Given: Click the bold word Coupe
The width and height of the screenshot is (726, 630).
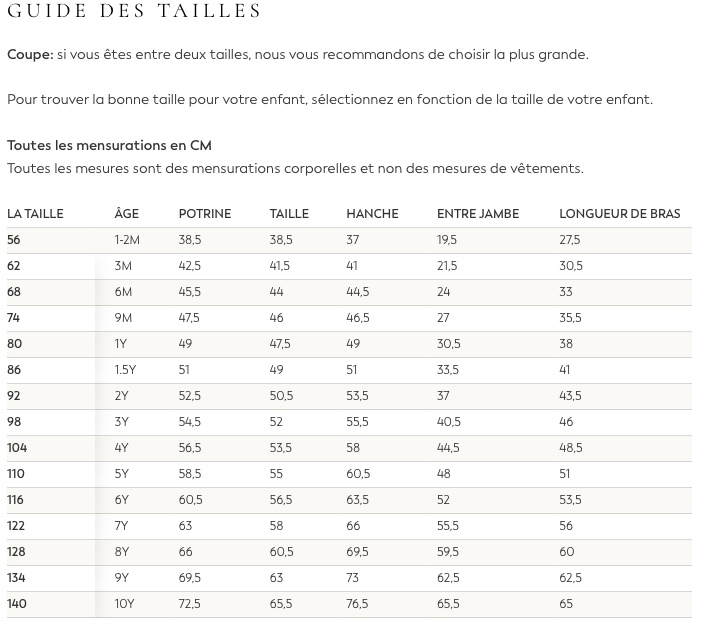Looking at the screenshot, I should 30,54.
